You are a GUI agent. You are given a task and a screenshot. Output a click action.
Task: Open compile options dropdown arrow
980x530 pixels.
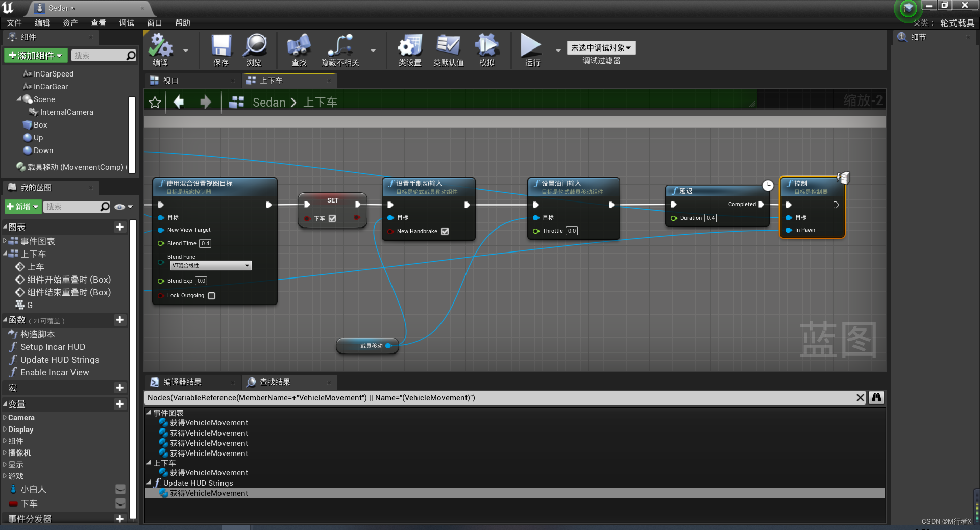[x=186, y=51]
